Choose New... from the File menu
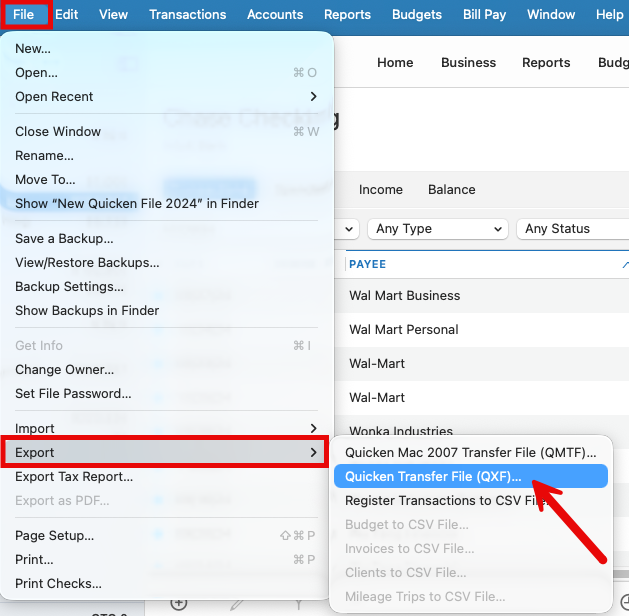Screen dimensions: 629x616 coord(166,49)
